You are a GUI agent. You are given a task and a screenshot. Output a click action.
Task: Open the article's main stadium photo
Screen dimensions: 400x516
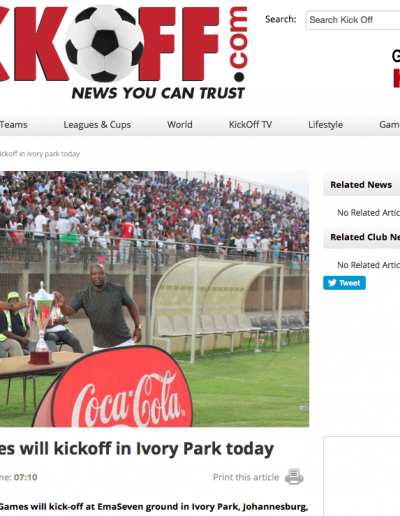pyautogui.click(x=154, y=299)
